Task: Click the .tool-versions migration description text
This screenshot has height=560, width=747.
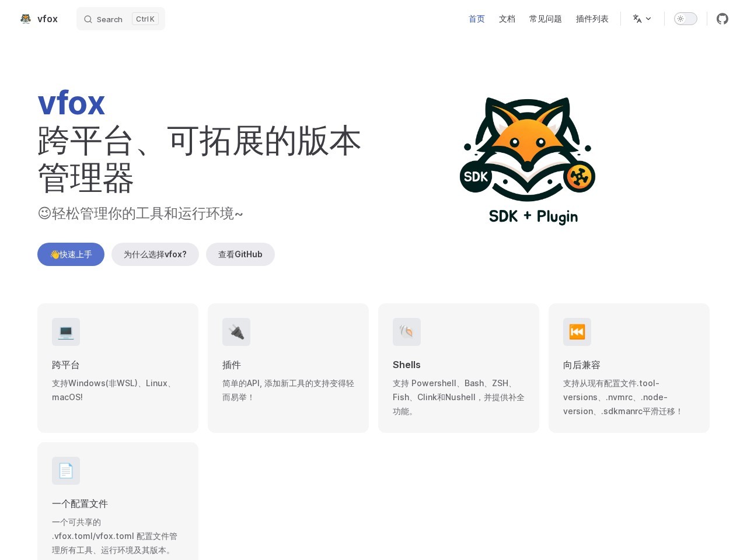Action: tap(623, 397)
